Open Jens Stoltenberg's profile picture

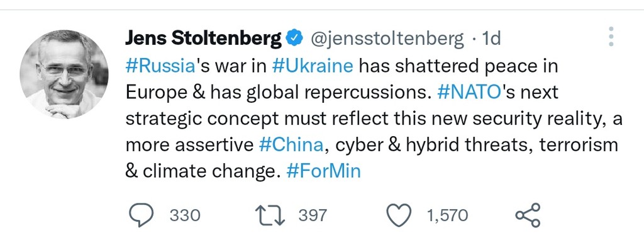pyautogui.click(x=64, y=74)
